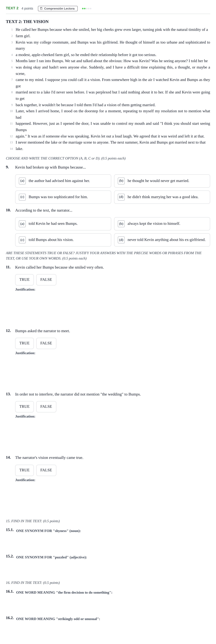This screenshot has width=216, height=644.
Task: Choose FALSE for question 12
Action: tap(46, 343)
